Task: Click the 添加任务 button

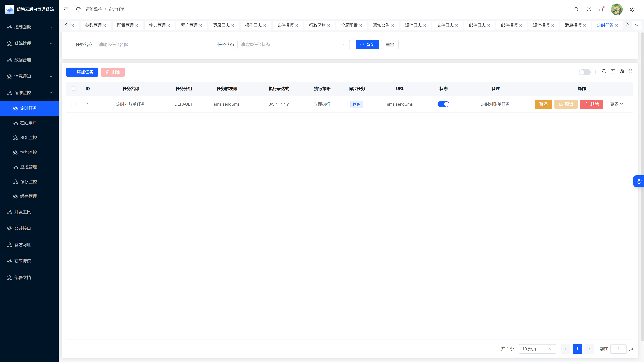Action: pos(82,72)
